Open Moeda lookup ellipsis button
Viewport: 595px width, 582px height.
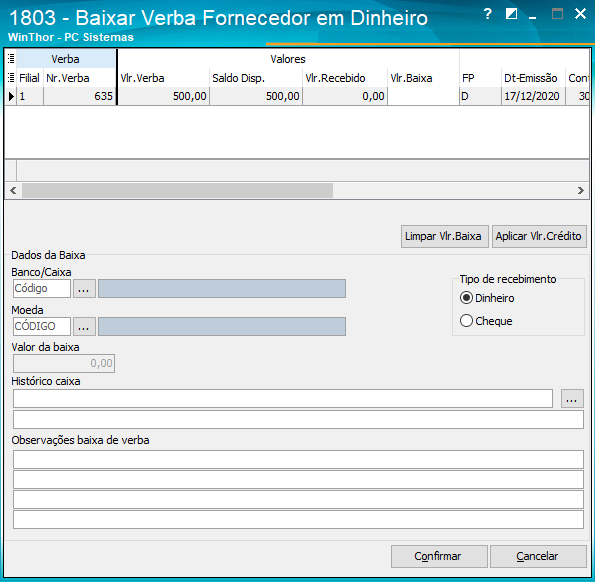[x=84, y=327]
